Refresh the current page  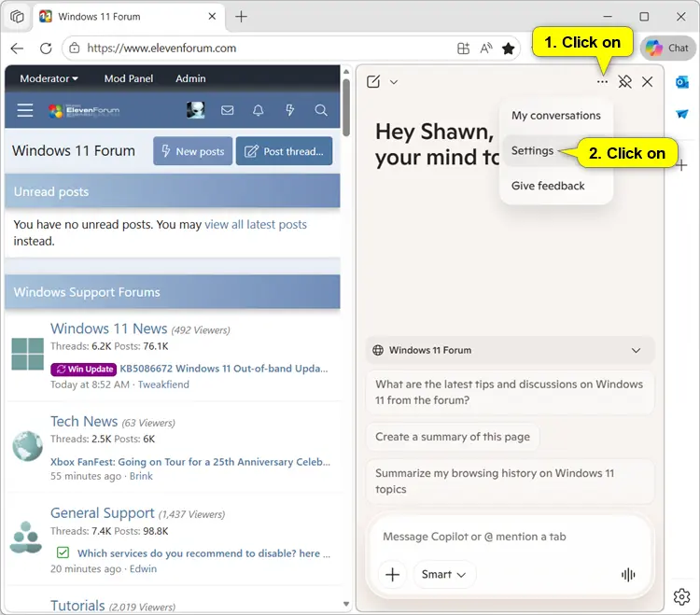pos(46,49)
